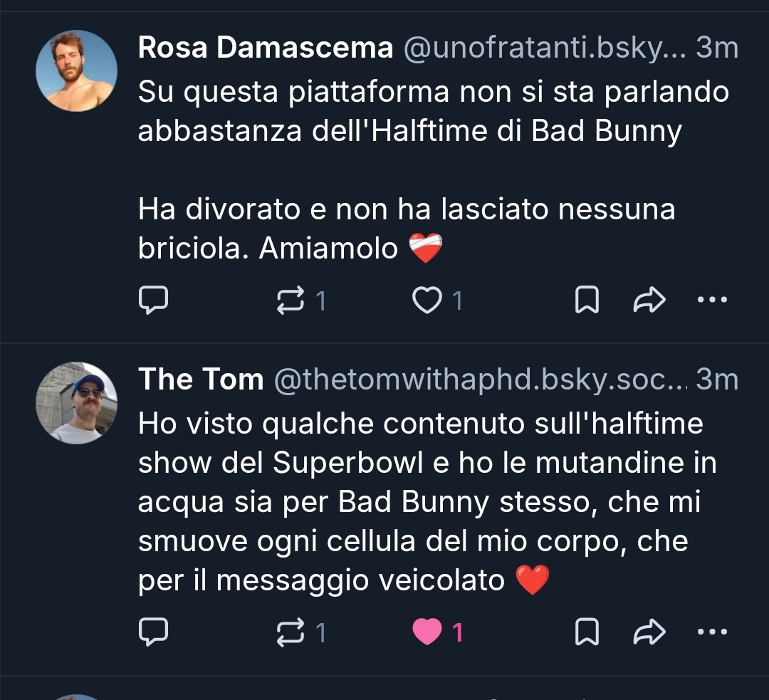
Task: Share Rosa Damascema's post
Action: 649,301
